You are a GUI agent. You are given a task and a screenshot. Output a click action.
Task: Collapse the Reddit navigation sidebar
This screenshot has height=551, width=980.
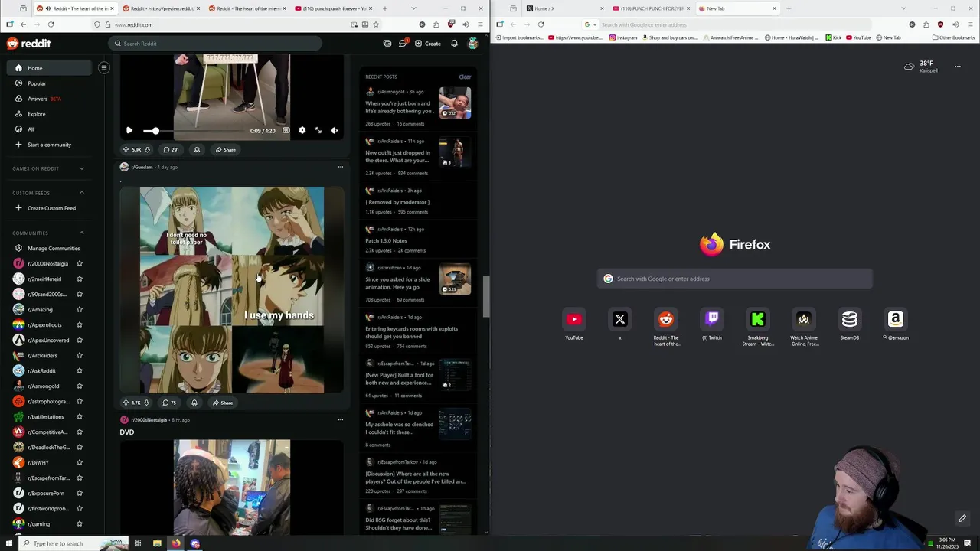tap(103, 68)
